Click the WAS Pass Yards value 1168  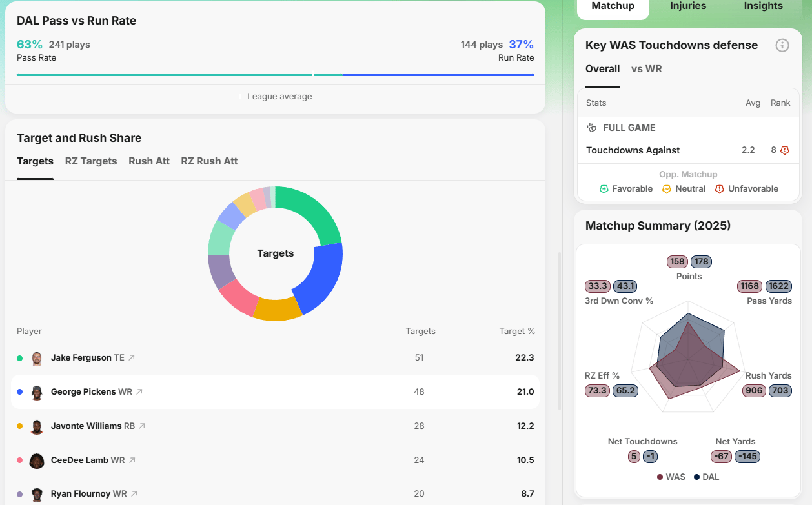(x=750, y=286)
